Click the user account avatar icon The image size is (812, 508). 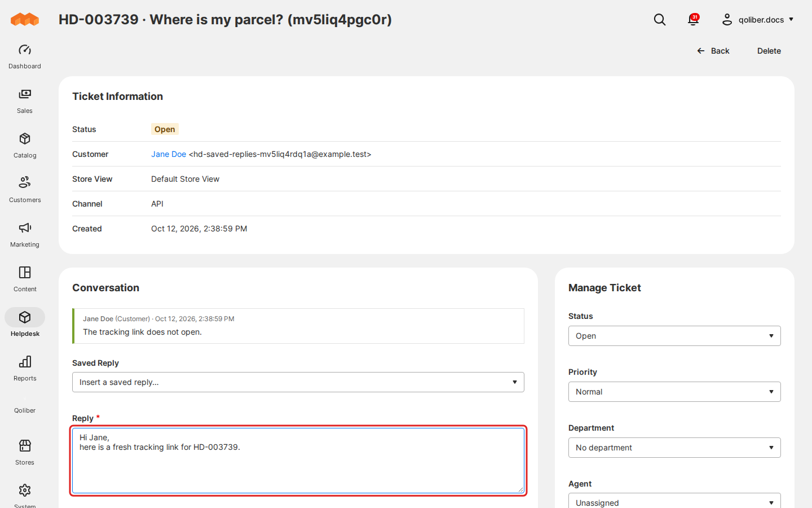point(727,20)
